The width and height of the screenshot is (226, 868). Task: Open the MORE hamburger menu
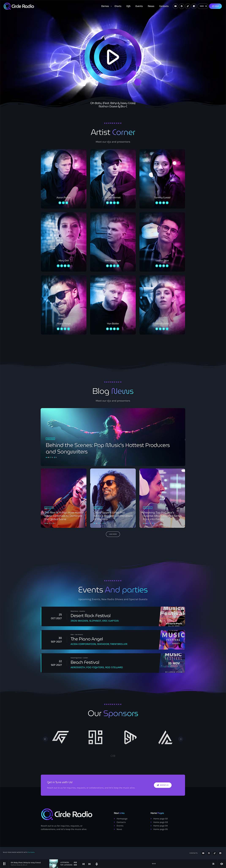pyautogui.click(x=203, y=6)
